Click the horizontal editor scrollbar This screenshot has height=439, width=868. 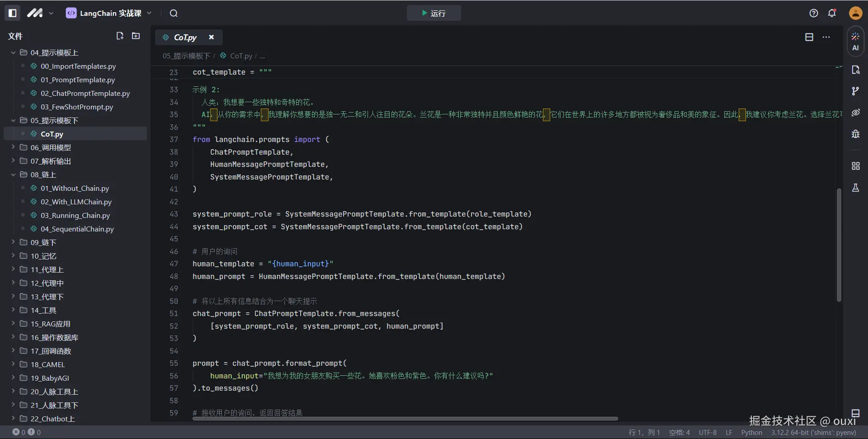coord(405,419)
